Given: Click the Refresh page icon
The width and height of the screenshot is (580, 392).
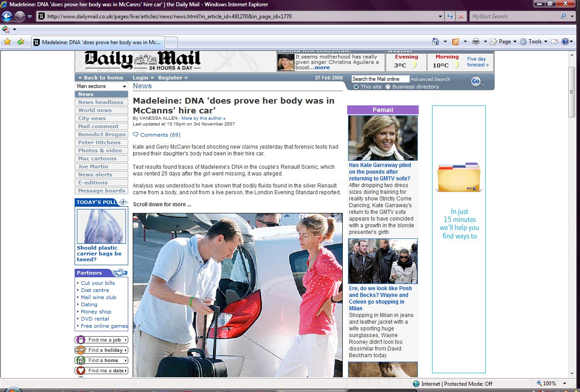Looking at the screenshot, I should coord(450,17).
